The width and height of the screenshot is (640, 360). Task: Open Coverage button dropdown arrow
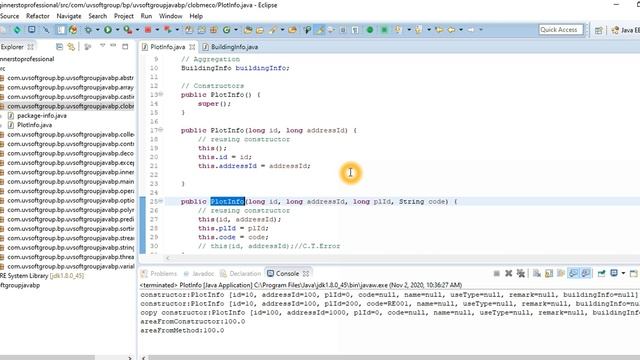click(x=137, y=29)
